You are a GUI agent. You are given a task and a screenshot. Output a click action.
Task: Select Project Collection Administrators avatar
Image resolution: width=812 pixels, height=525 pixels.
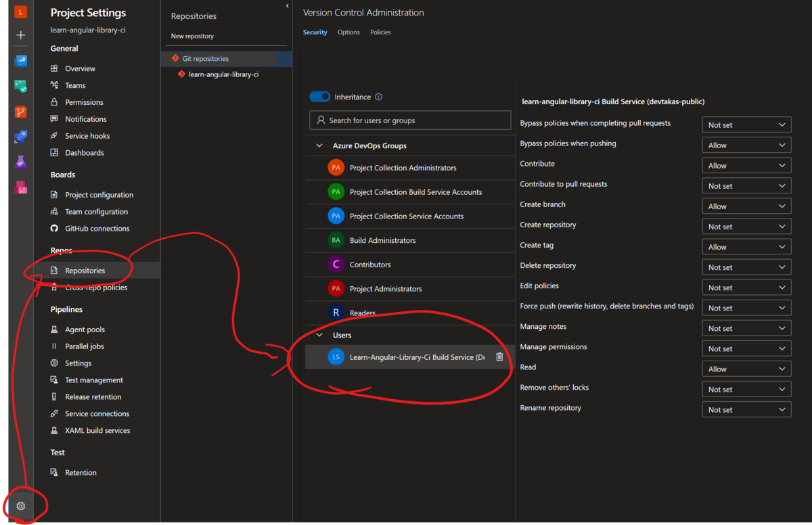click(336, 167)
